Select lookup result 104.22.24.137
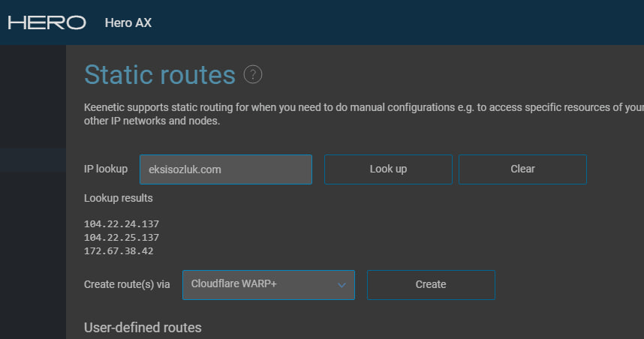The image size is (644, 339). (x=121, y=224)
